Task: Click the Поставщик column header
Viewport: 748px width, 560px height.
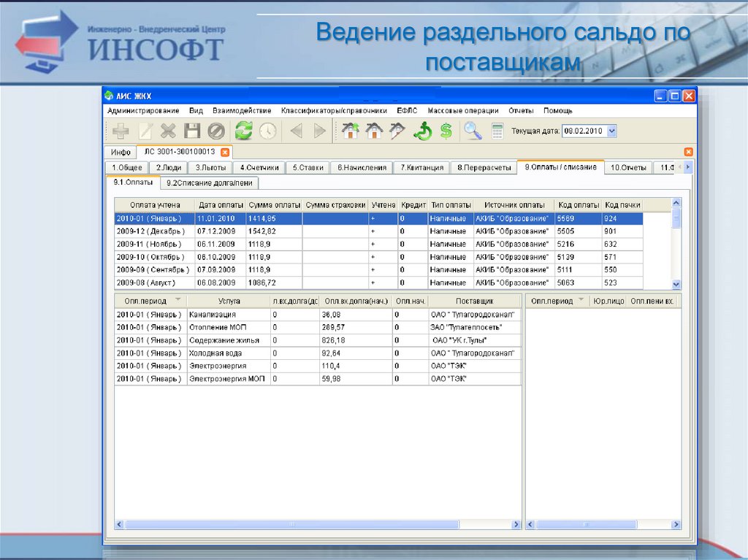Action: coord(475,302)
